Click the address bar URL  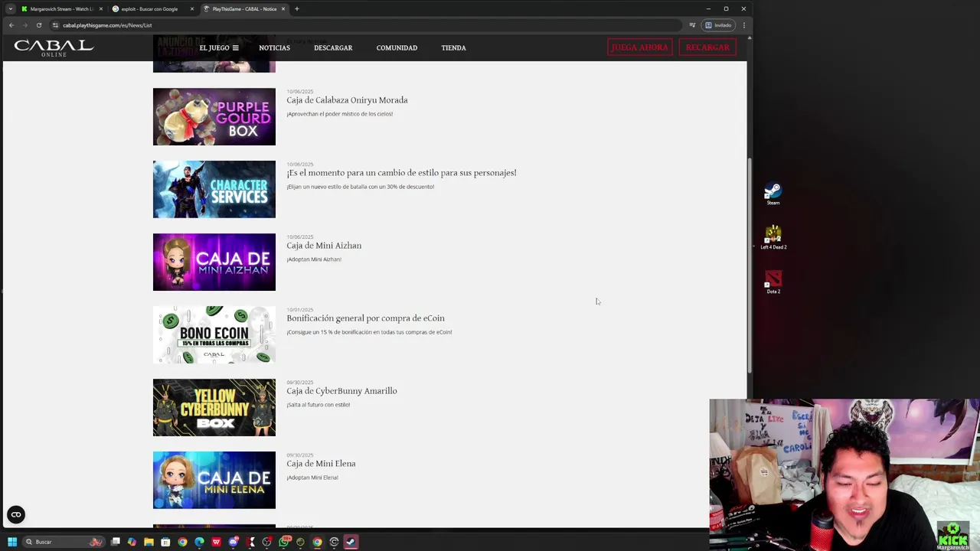[107, 25]
